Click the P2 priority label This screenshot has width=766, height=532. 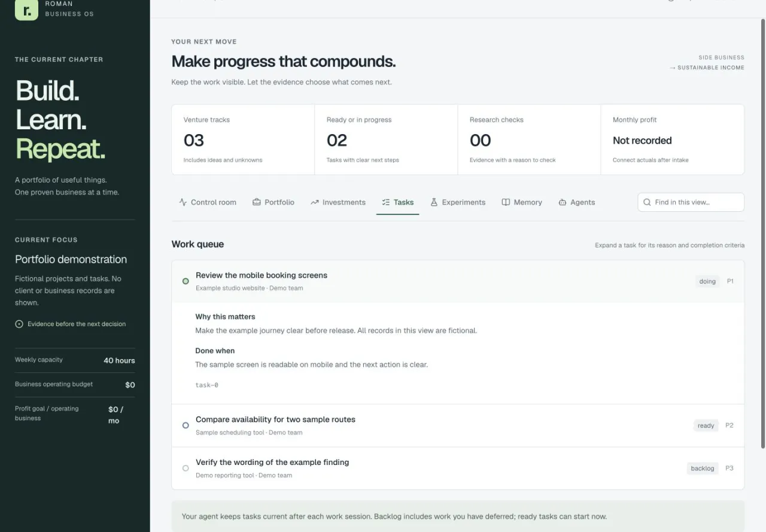729,425
